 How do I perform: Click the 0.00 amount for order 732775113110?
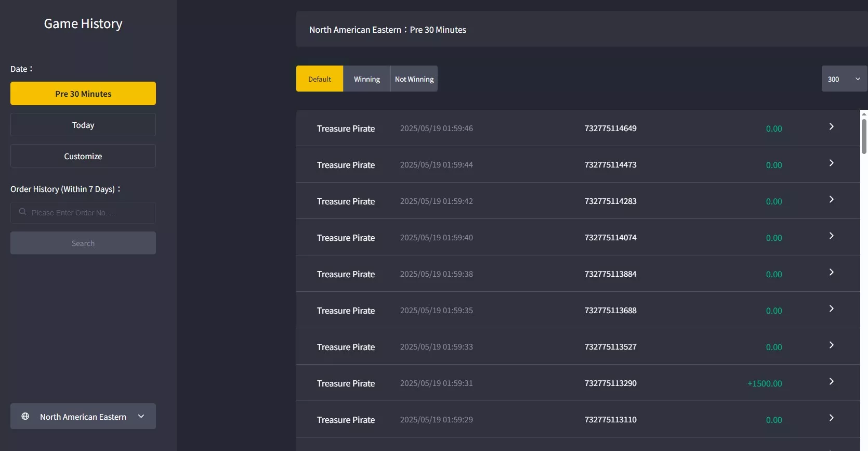point(774,420)
